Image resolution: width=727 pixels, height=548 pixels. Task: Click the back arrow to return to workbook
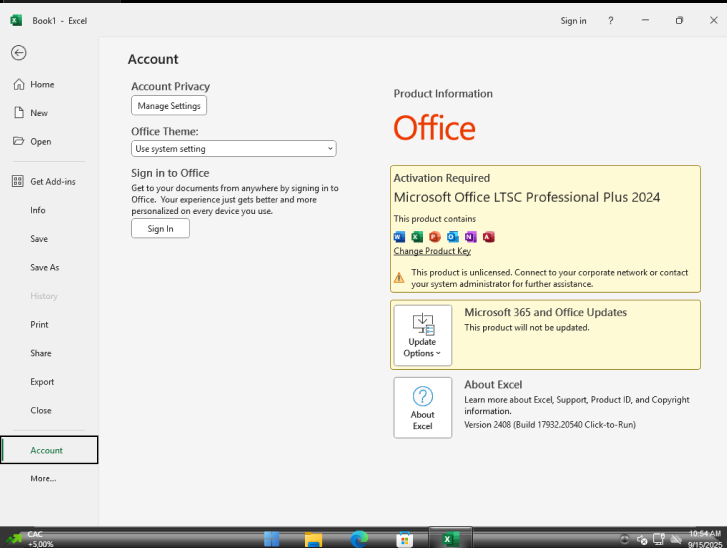[x=19, y=53]
